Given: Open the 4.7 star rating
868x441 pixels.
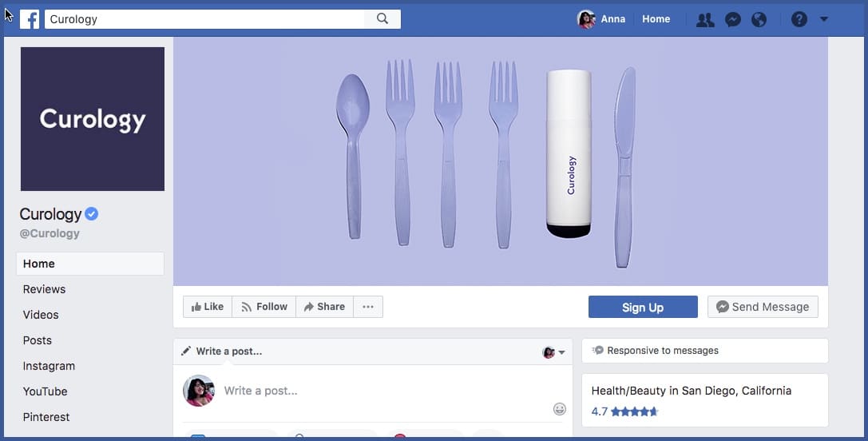Looking at the screenshot, I should (x=624, y=411).
